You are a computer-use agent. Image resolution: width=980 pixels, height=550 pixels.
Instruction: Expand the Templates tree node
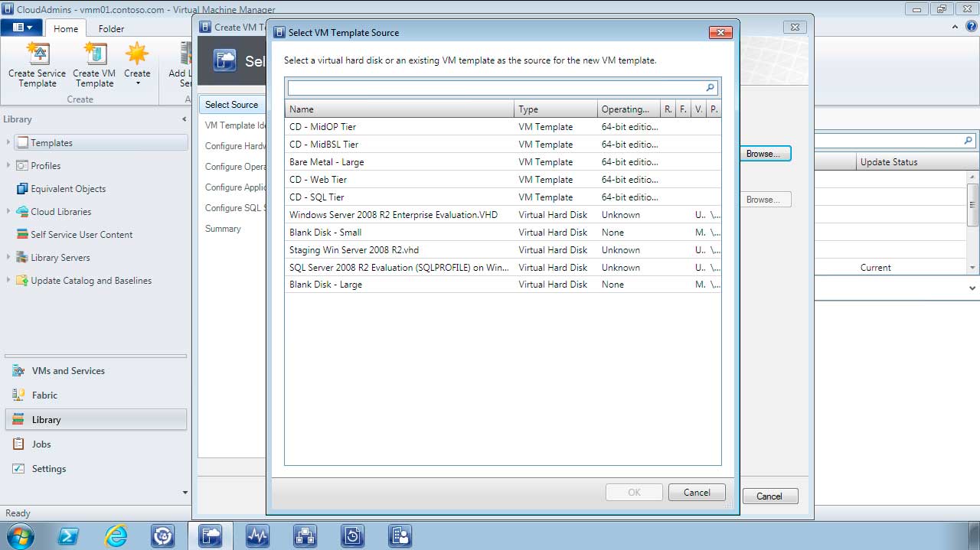(8, 142)
